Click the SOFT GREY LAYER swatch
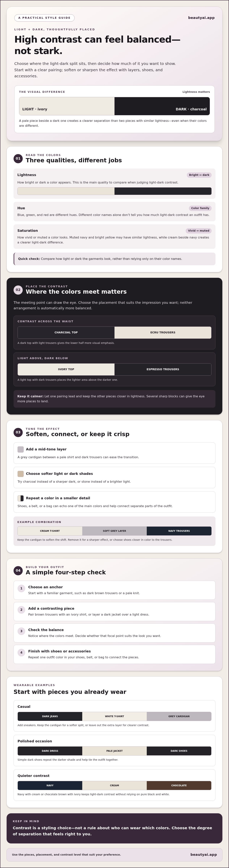 click(x=114, y=531)
